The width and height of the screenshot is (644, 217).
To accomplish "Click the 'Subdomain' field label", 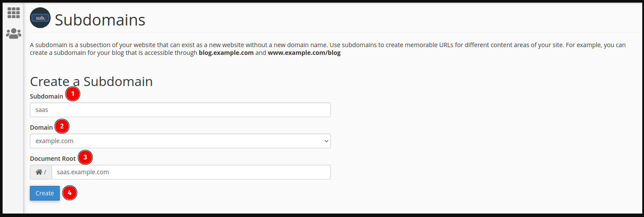I will 46,96.
